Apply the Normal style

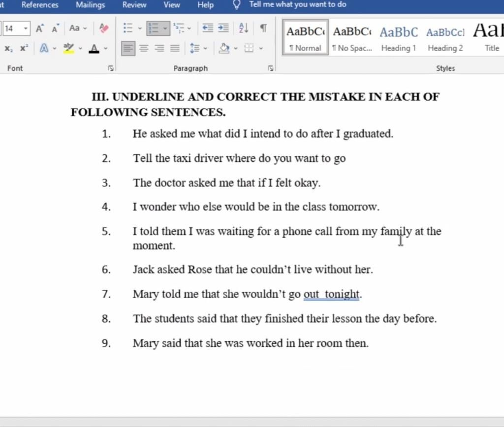(305, 37)
